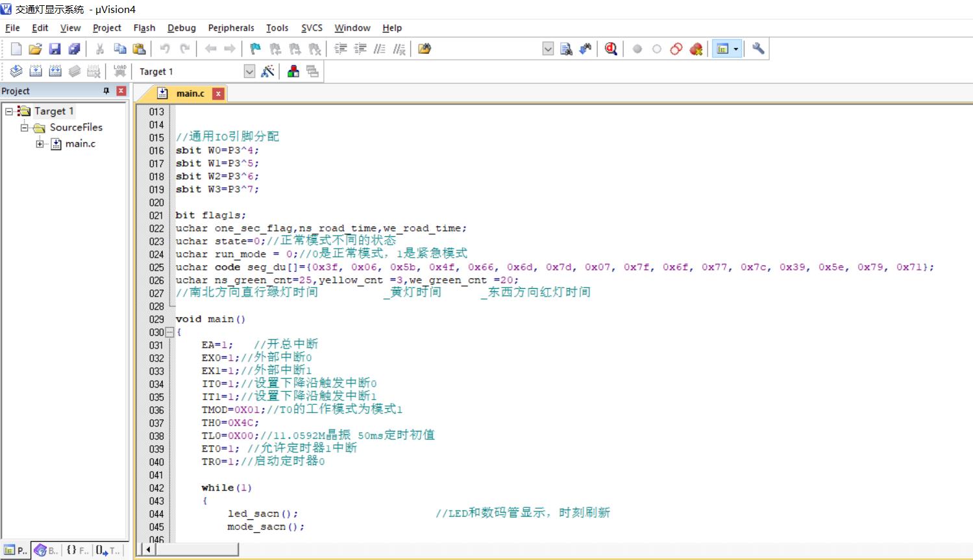Viewport: 973px width, 560px height.
Task: Switch to the Project bottom tab
Action: (16, 550)
